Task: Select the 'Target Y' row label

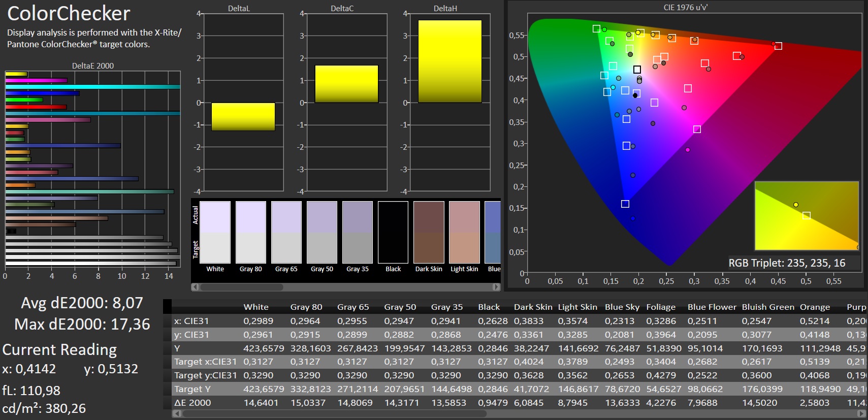Action: coord(192,389)
